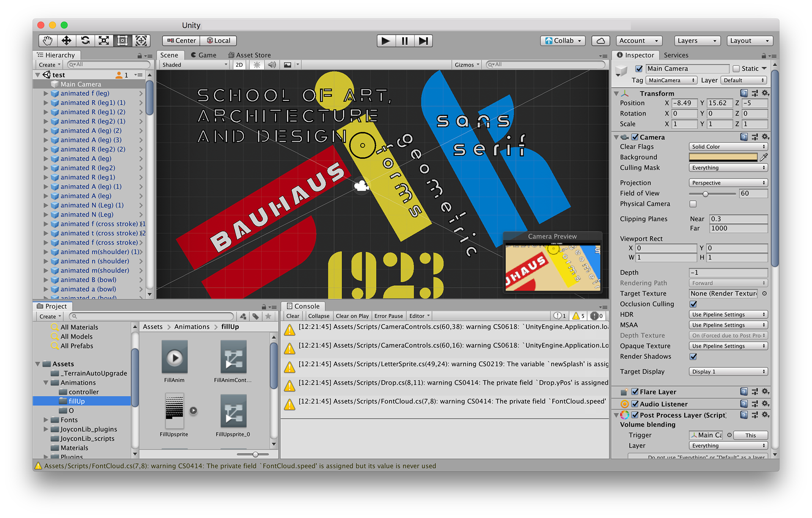Image resolution: width=812 pixels, height=518 pixels.
Task: Open the Asset Store tab
Action: (x=250, y=55)
